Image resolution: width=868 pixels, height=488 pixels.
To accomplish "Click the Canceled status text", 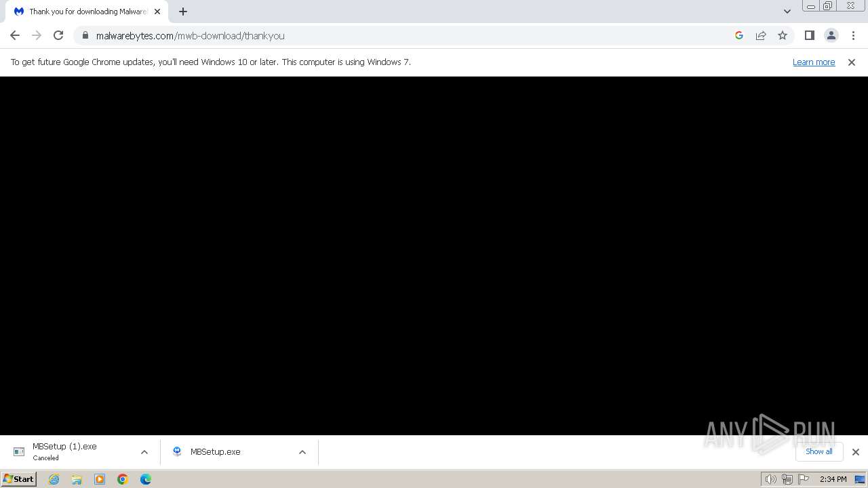I will tap(46, 458).
